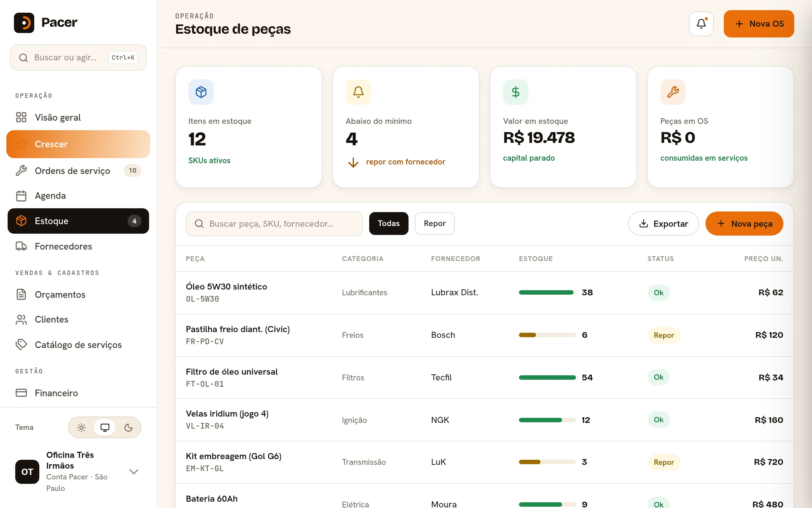Open Agenda page
Viewport: 812px width, 508px height.
pyautogui.click(x=78, y=196)
